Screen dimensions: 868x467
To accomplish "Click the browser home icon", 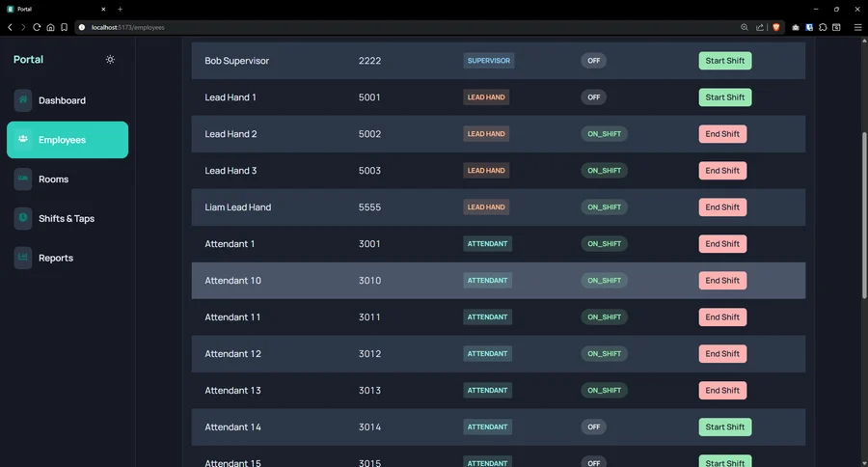I will coord(50,27).
